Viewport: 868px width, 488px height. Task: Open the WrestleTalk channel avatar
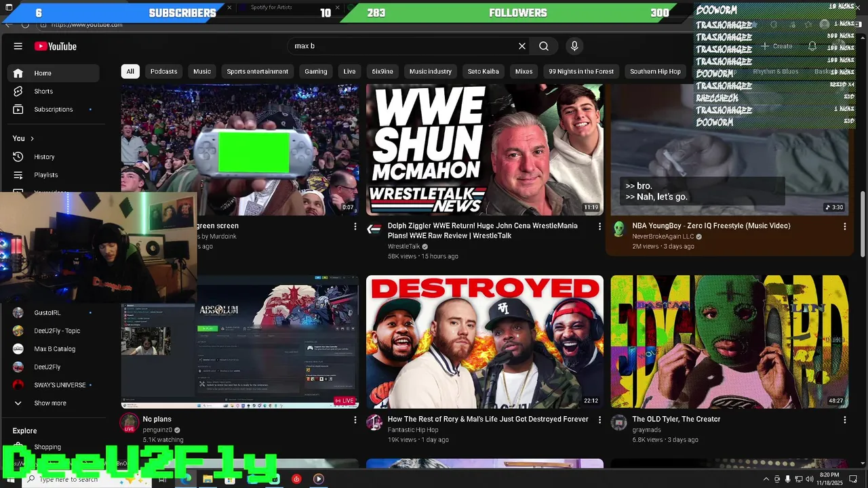[x=374, y=229]
